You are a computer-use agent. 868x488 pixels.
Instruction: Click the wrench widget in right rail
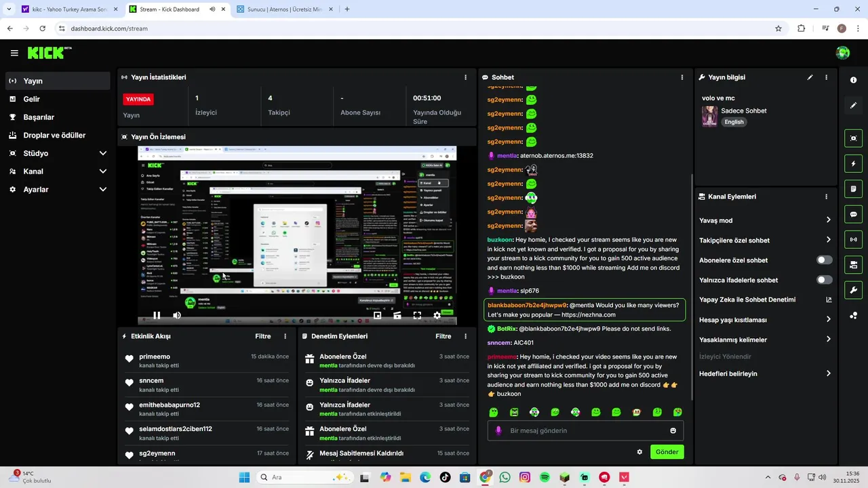coord(853,290)
